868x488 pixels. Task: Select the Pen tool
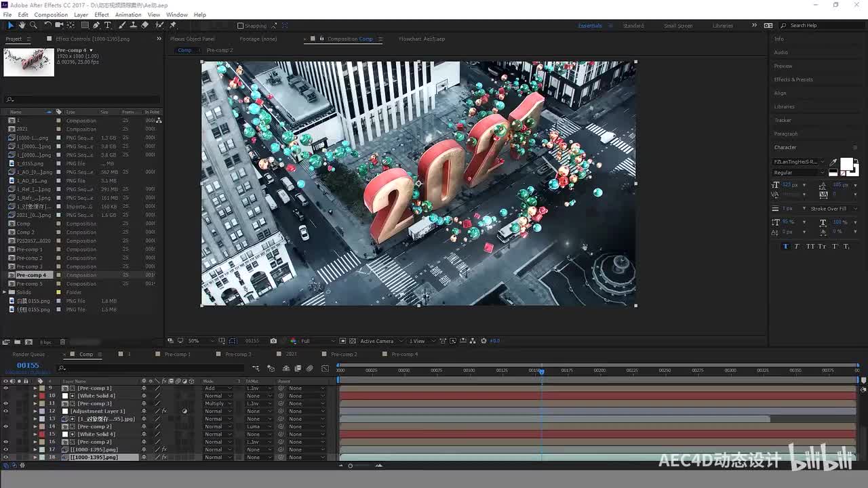[96, 25]
